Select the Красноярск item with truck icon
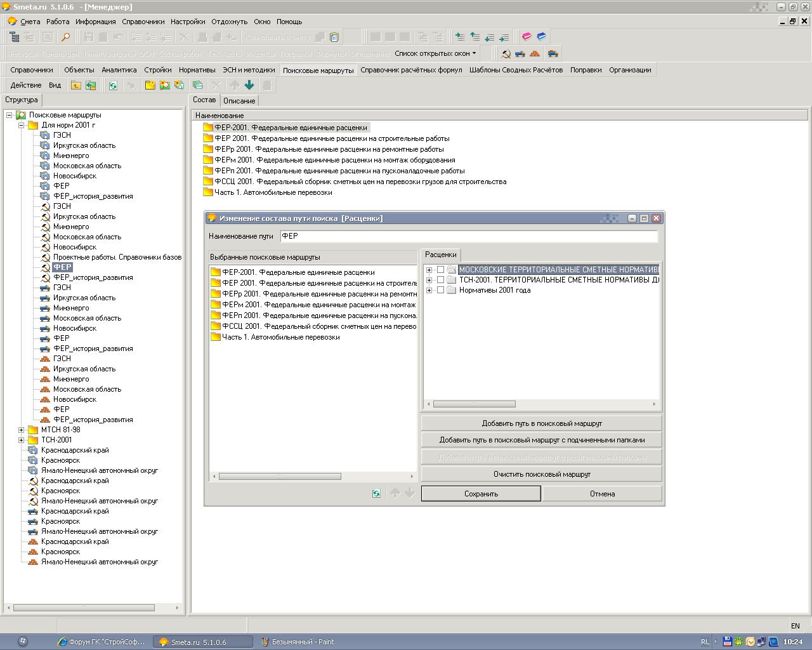 pyautogui.click(x=60, y=521)
